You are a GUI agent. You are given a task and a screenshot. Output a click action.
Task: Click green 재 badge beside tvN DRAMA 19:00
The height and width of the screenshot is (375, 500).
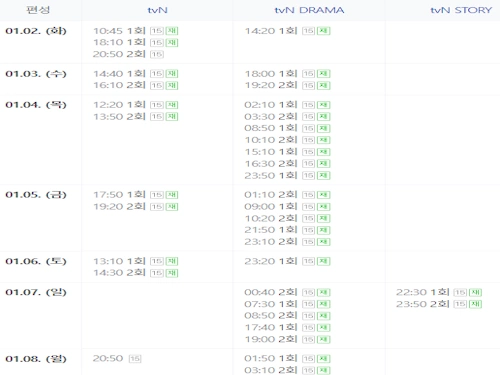coord(324,339)
